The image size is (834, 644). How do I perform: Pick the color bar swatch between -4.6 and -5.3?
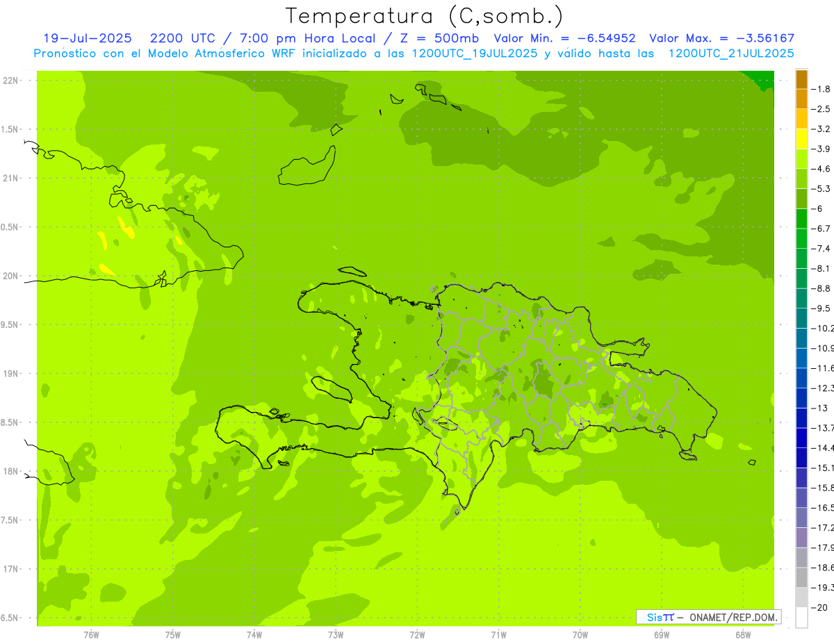[801, 179]
